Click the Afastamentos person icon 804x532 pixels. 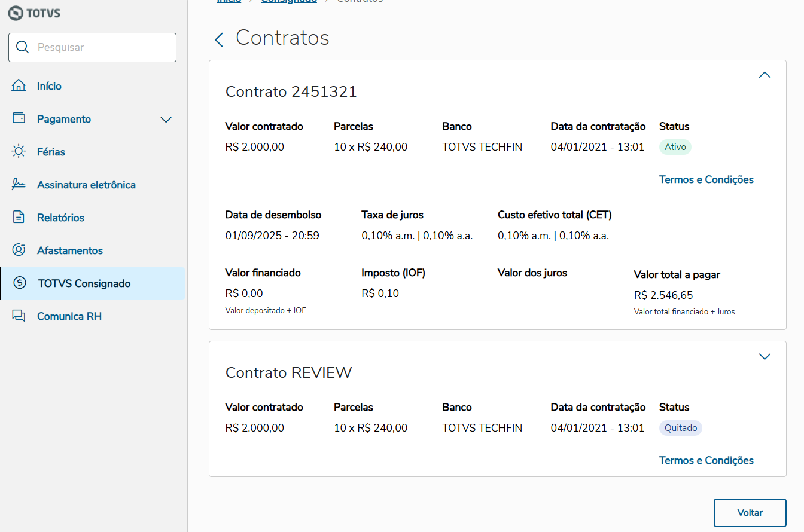(x=19, y=250)
